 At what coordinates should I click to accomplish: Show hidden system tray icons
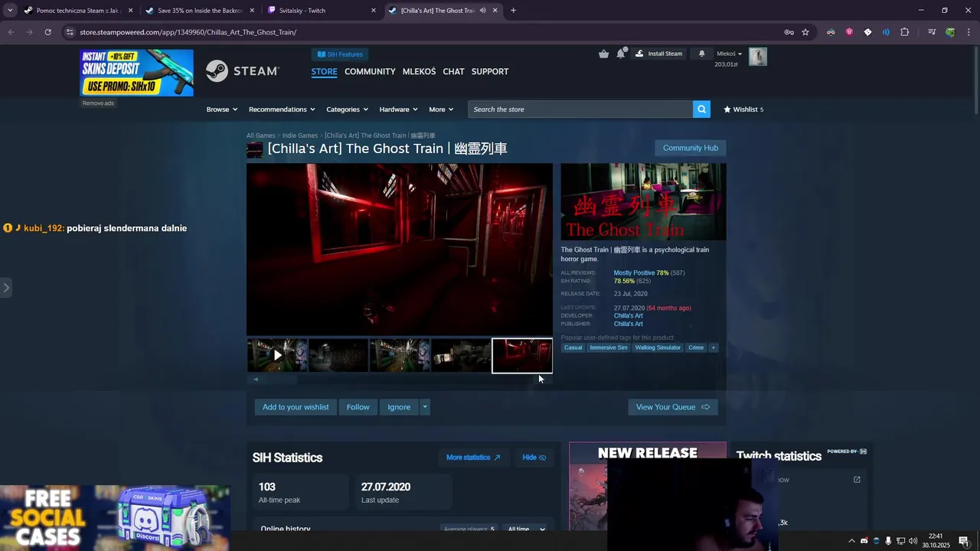pyautogui.click(x=851, y=541)
